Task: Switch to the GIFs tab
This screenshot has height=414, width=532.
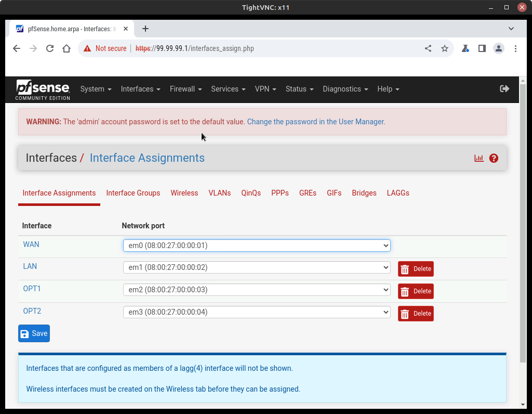Action: coord(334,193)
